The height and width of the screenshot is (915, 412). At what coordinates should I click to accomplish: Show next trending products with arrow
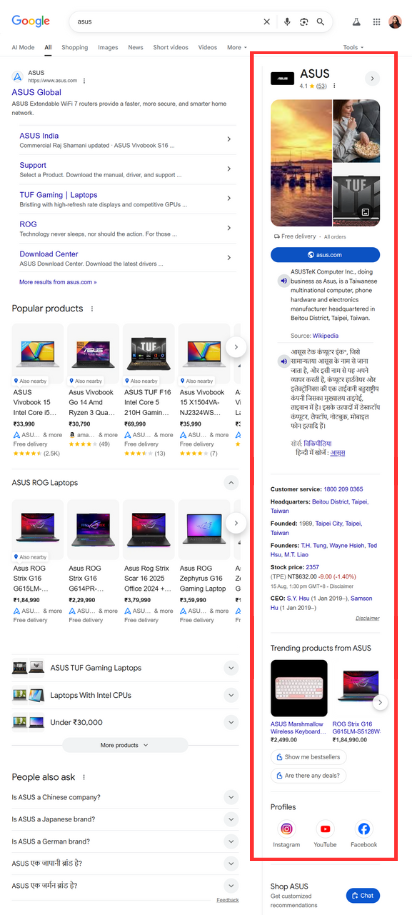pyautogui.click(x=380, y=702)
